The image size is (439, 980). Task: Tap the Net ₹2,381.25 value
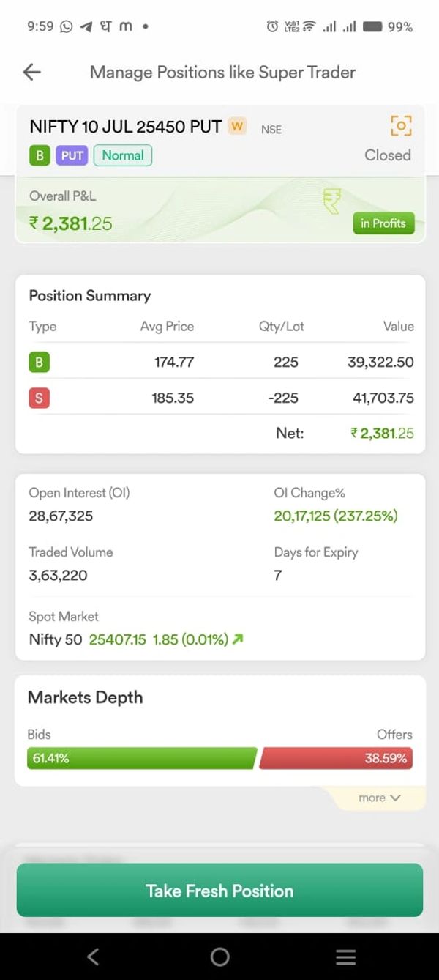point(382,433)
